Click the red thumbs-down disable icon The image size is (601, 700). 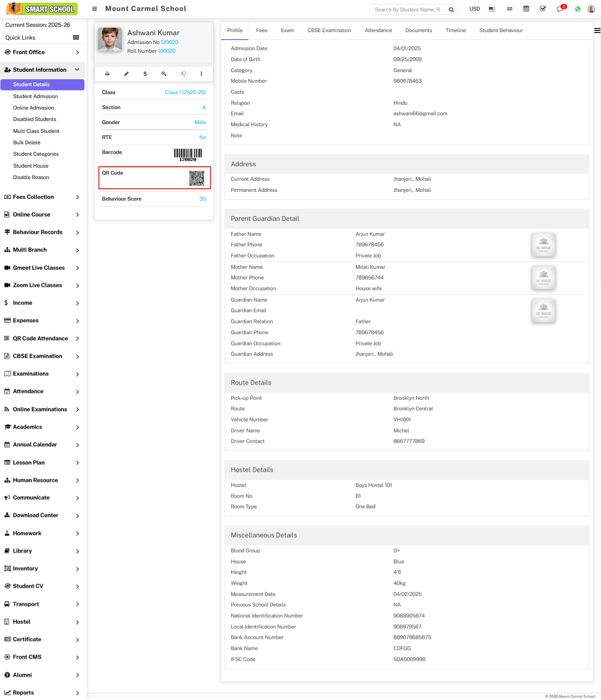coord(184,74)
